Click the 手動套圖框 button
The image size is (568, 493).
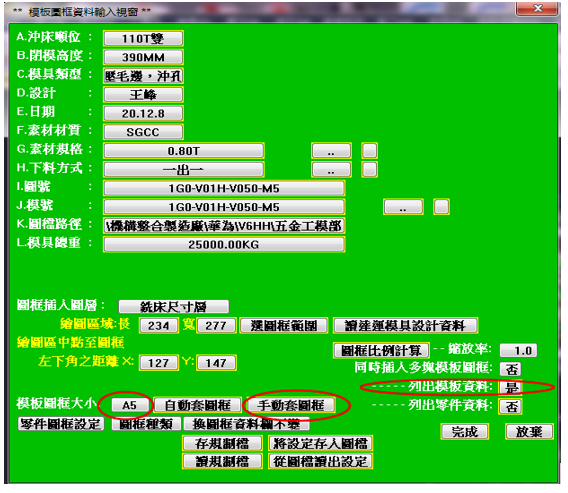[291, 405]
